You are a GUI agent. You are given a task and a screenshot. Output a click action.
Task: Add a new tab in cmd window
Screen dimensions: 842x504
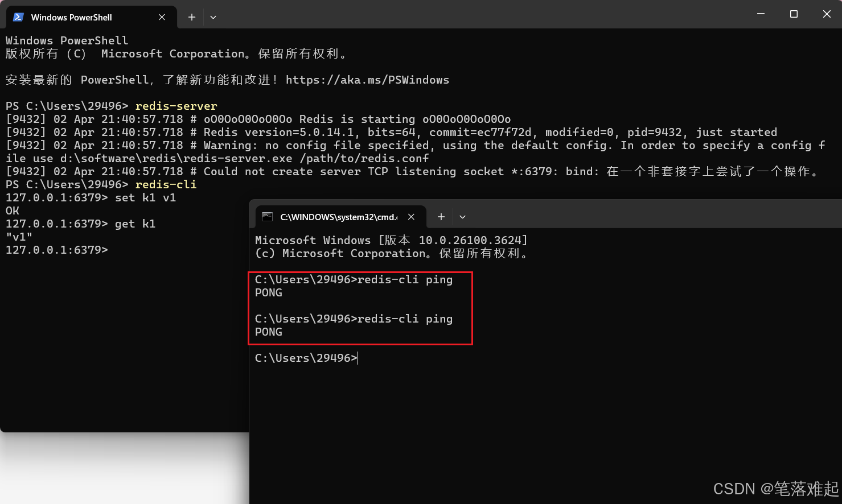[x=441, y=217]
